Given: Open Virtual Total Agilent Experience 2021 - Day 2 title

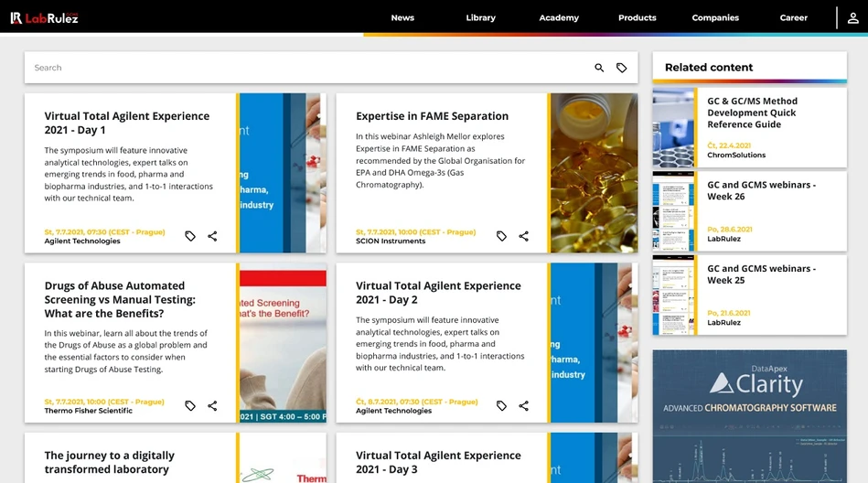Looking at the screenshot, I should (438, 293).
